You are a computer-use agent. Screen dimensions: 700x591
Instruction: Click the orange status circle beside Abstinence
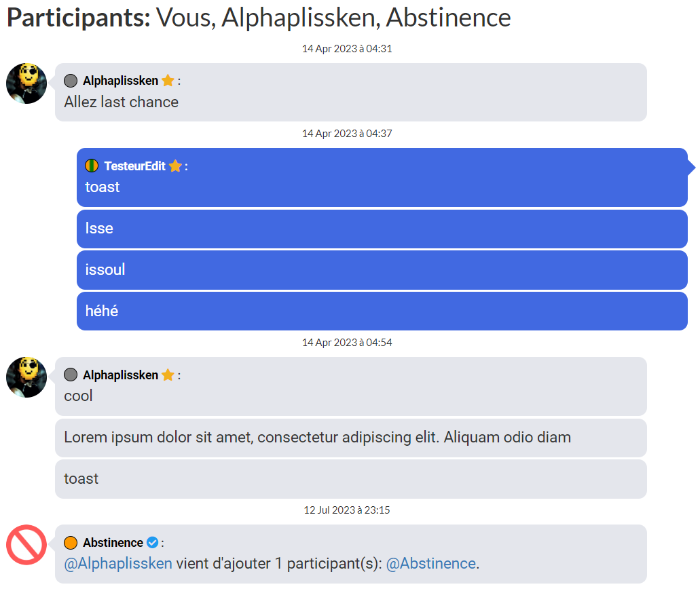point(71,542)
